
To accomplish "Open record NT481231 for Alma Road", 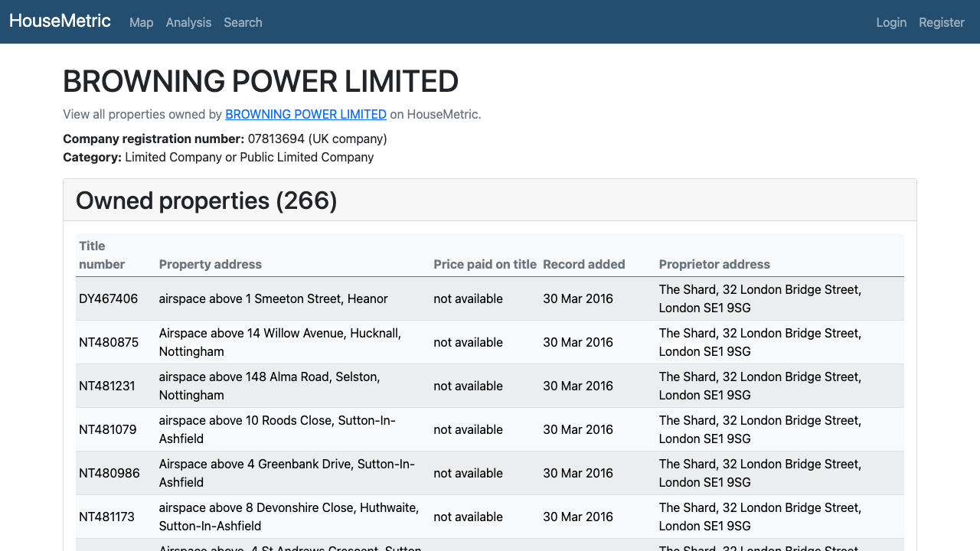I will click(108, 386).
